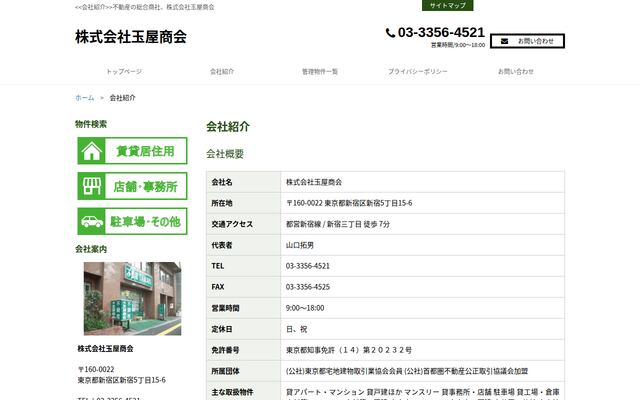This screenshot has width=640, height=400.
Task: Click the 会社案内 sidebar heading
Action: [x=91, y=249]
